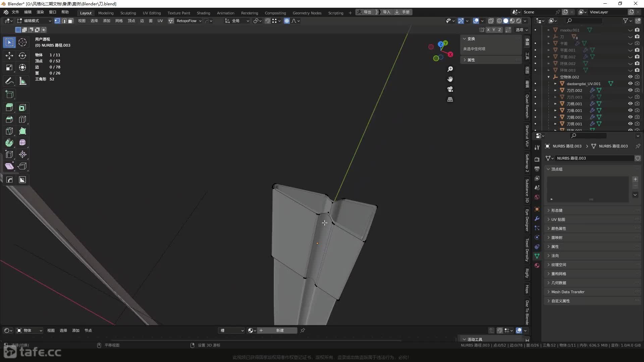Select the Bevel tool

9,119
